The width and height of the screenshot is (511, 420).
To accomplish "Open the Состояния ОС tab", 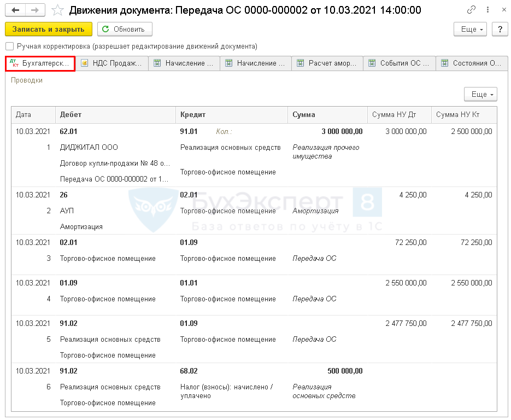I will [471, 63].
